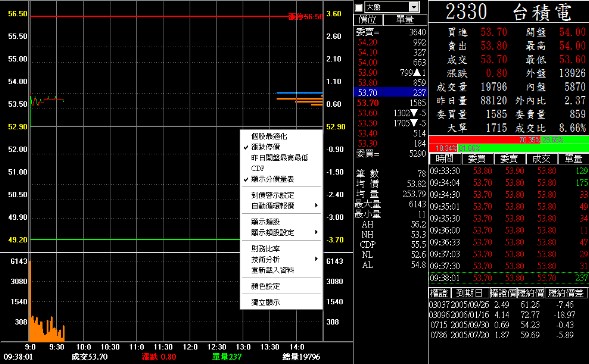Click the 權證 header in the warrants table
Viewport: 589px width, 364px height.
coord(439,293)
